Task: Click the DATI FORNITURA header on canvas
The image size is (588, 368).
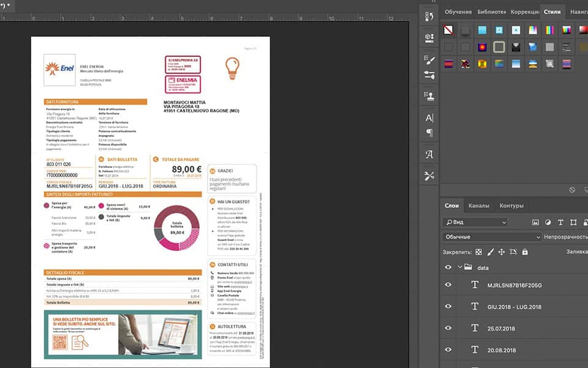Action: [x=96, y=102]
